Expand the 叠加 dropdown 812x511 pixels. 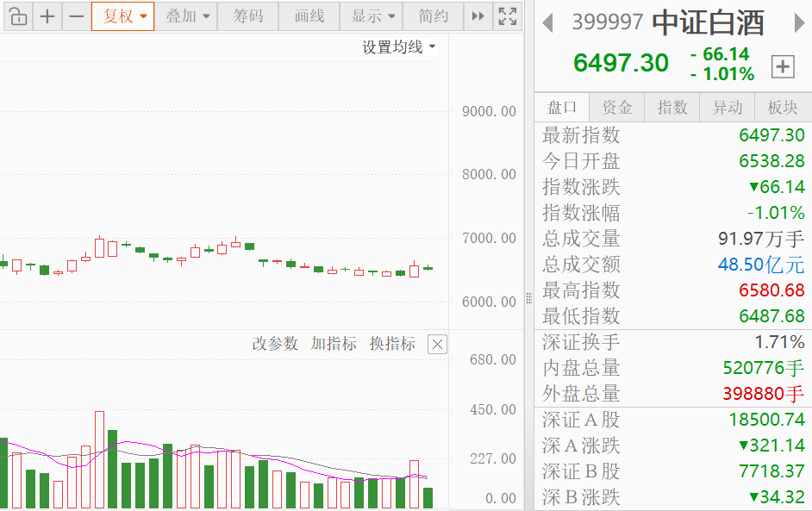[x=187, y=16]
